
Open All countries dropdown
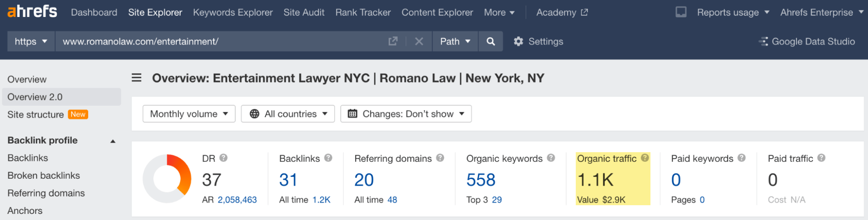pyautogui.click(x=288, y=114)
